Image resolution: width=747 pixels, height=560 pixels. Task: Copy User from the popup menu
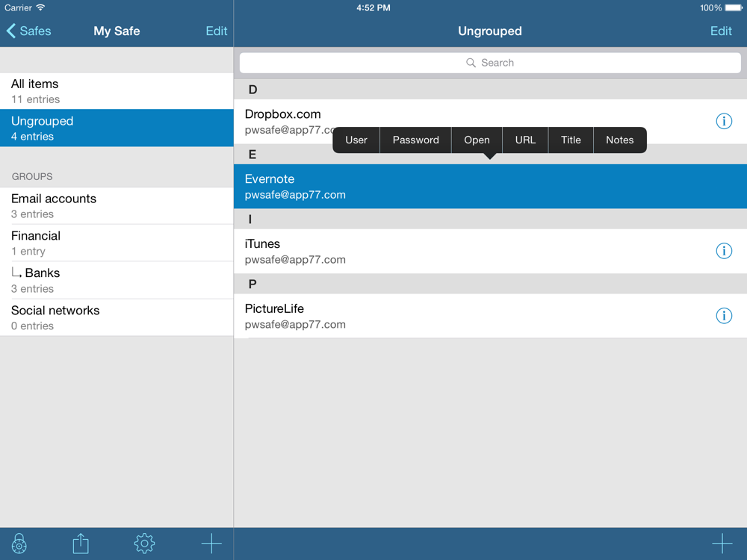point(356,140)
